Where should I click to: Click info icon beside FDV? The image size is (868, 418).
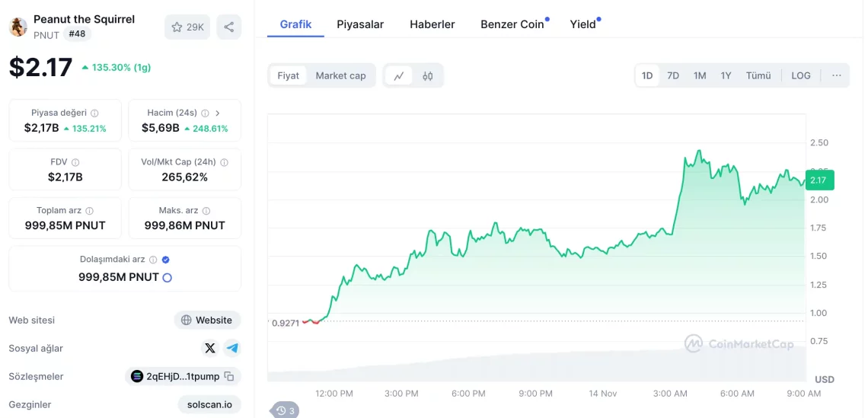coord(75,162)
